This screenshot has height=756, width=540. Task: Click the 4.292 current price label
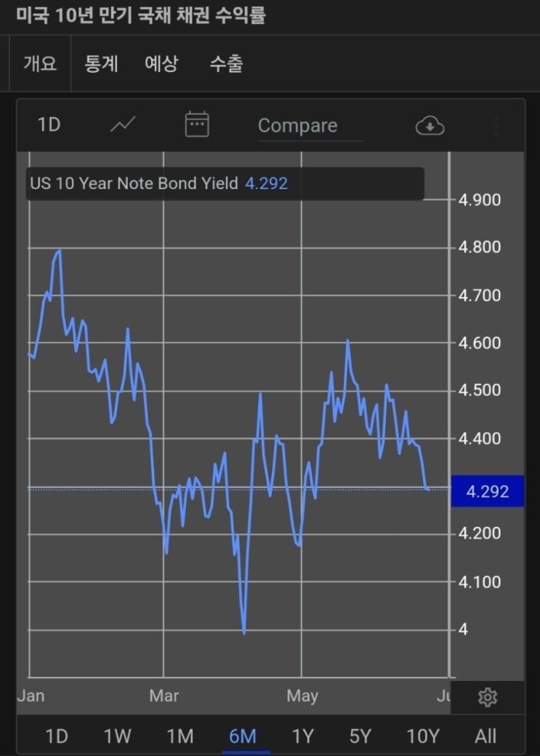487,491
